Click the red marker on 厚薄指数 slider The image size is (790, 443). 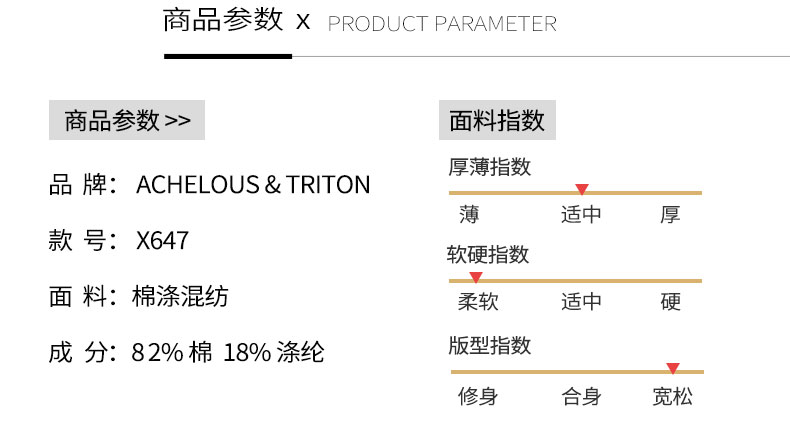(x=582, y=189)
